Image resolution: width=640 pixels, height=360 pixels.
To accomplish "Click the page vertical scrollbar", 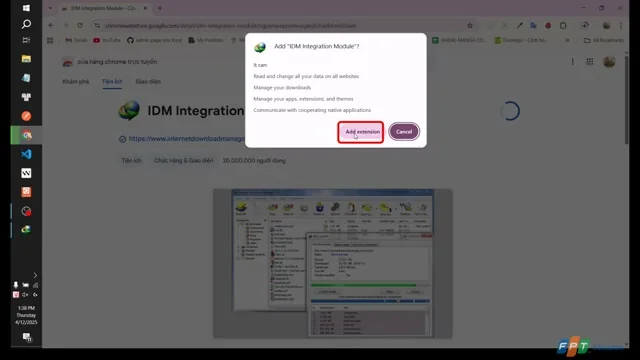I will pyautogui.click(x=626, y=100).
